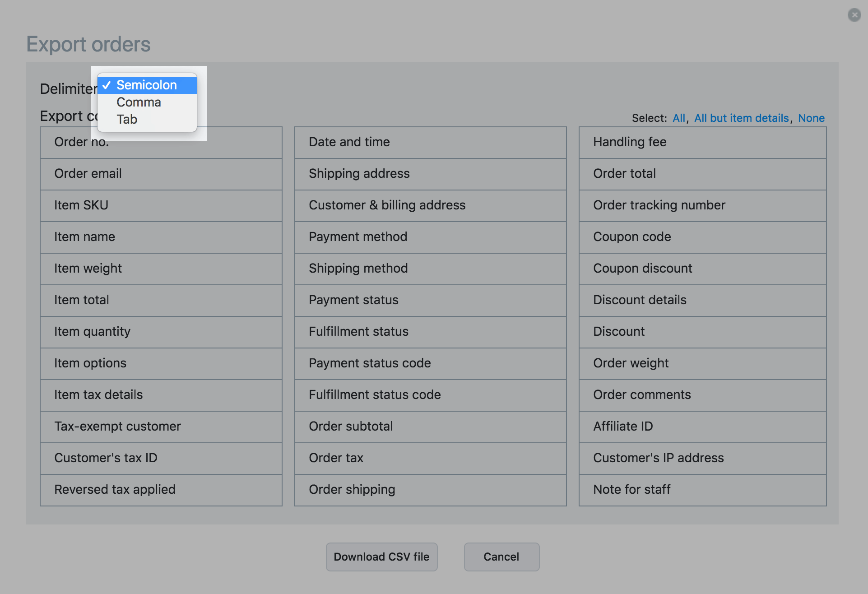The height and width of the screenshot is (594, 868).
Task: Click the None select link
Action: [811, 118]
